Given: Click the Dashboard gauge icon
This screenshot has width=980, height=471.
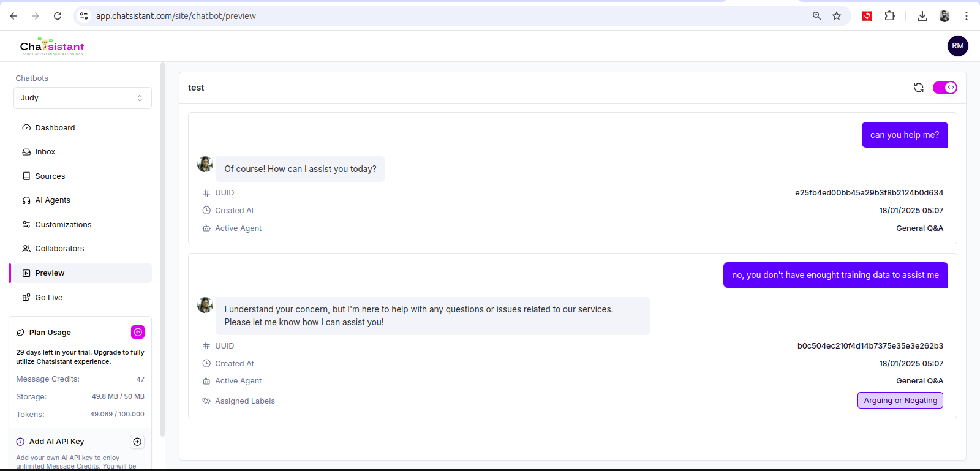Looking at the screenshot, I should pos(26,128).
